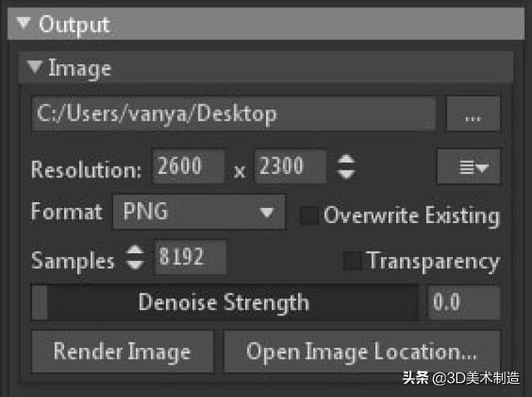
Task: Click the resolution width field 2600
Action: click(189, 168)
